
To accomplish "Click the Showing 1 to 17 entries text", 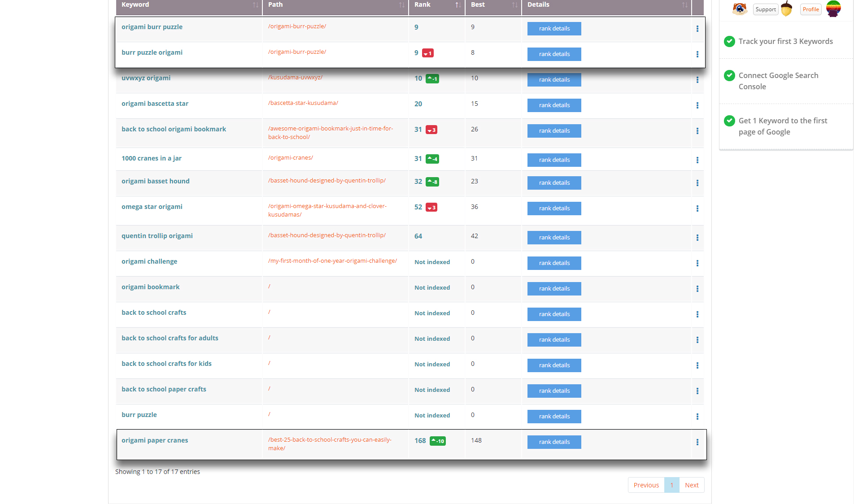I will [157, 472].
